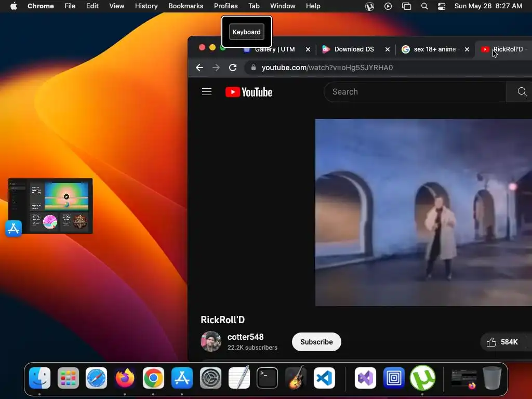The image size is (532, 399).
Task: Click the stacked-windows icon in the menu bar
Action: click(406, 6)
